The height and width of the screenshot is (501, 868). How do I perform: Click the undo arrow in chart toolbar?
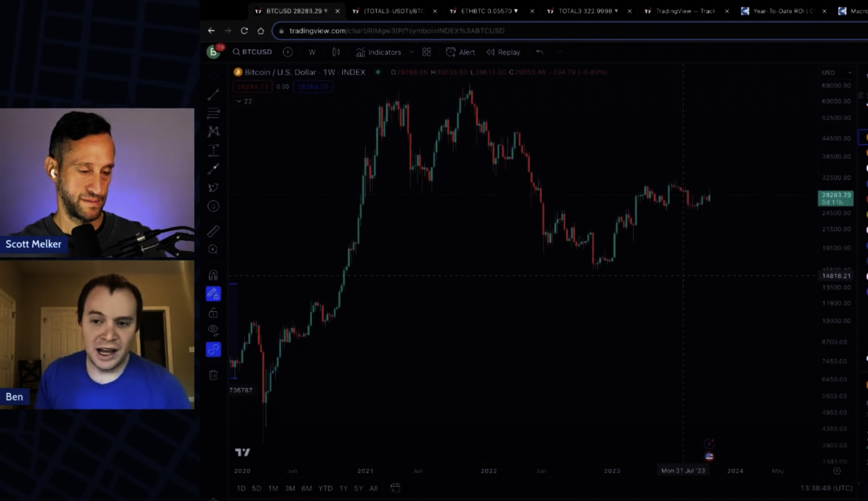coord(540,52)
